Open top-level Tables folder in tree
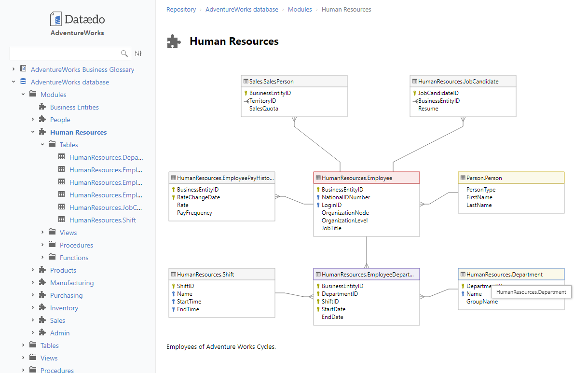This screenshot has height=373, width=588. pos(50,345)
